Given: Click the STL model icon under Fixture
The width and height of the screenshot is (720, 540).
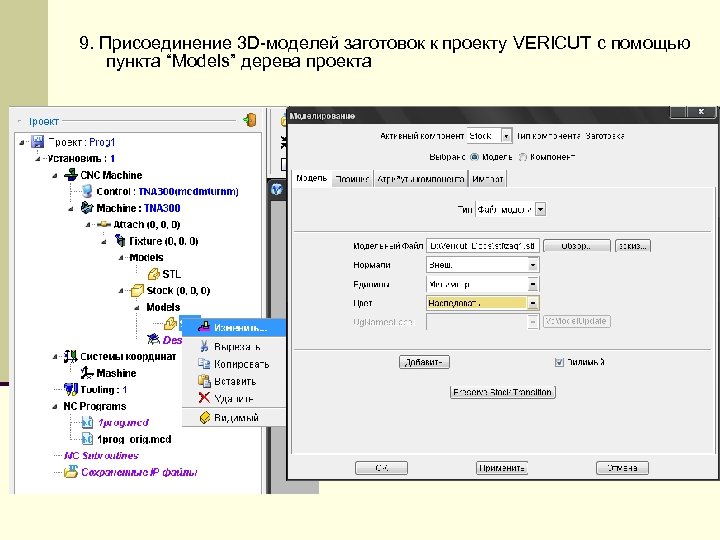Looking at the screenshot, I should (153, 274).
